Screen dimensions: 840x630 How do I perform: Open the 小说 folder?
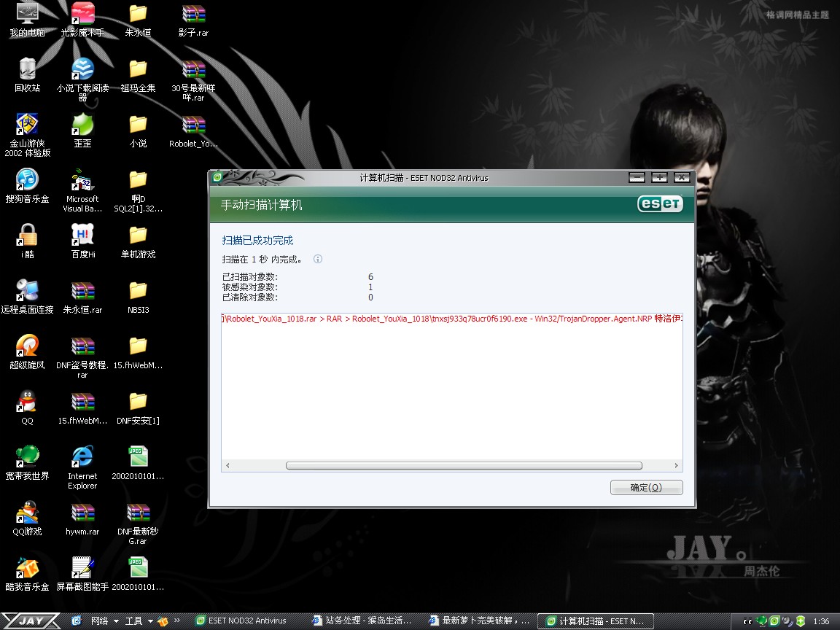(138, 131)
